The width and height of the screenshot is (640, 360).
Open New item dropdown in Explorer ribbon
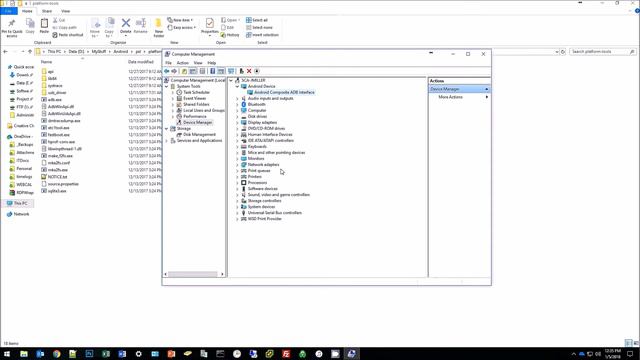pyautogui.click(x=180, y=20)
